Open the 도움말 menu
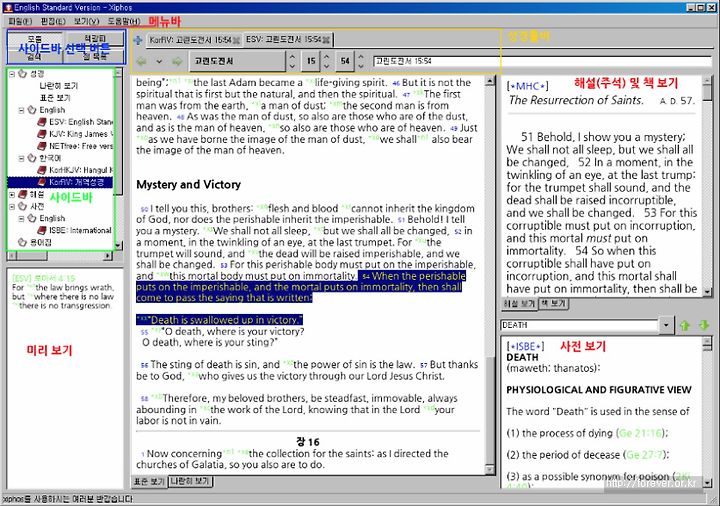This screenshot has width=720, height=506. 124,22
